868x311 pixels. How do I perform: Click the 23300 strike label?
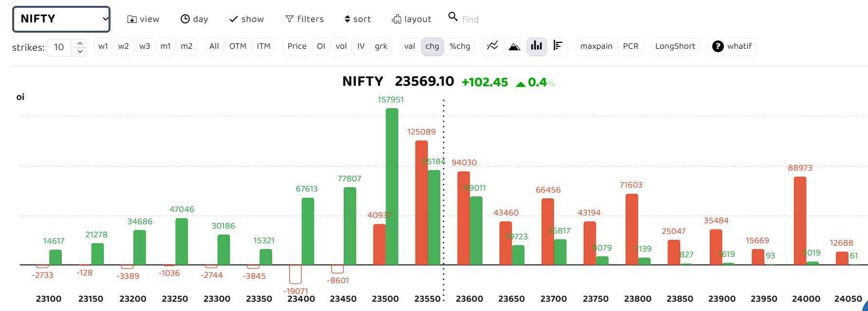click(217, 299)
